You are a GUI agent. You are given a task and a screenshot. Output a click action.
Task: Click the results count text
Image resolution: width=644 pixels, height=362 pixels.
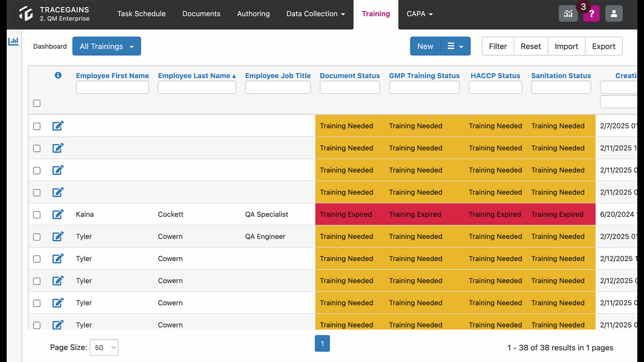coord(560,348)
